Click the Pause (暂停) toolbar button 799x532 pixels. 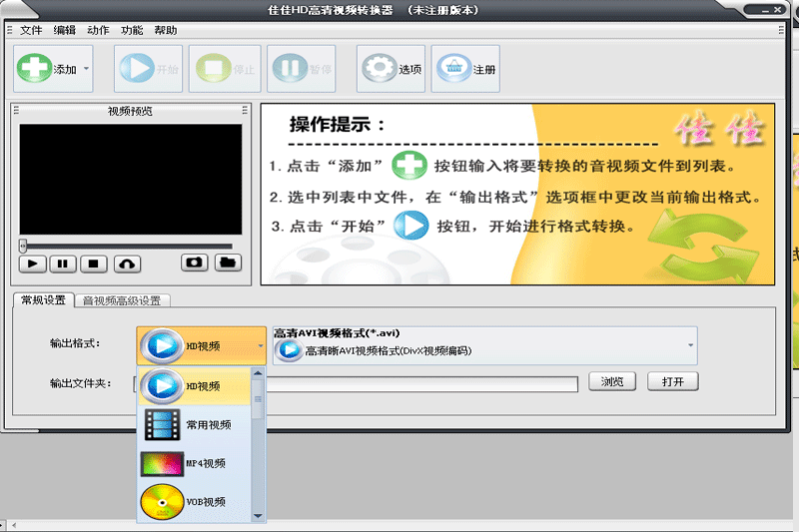coord(302,69)
